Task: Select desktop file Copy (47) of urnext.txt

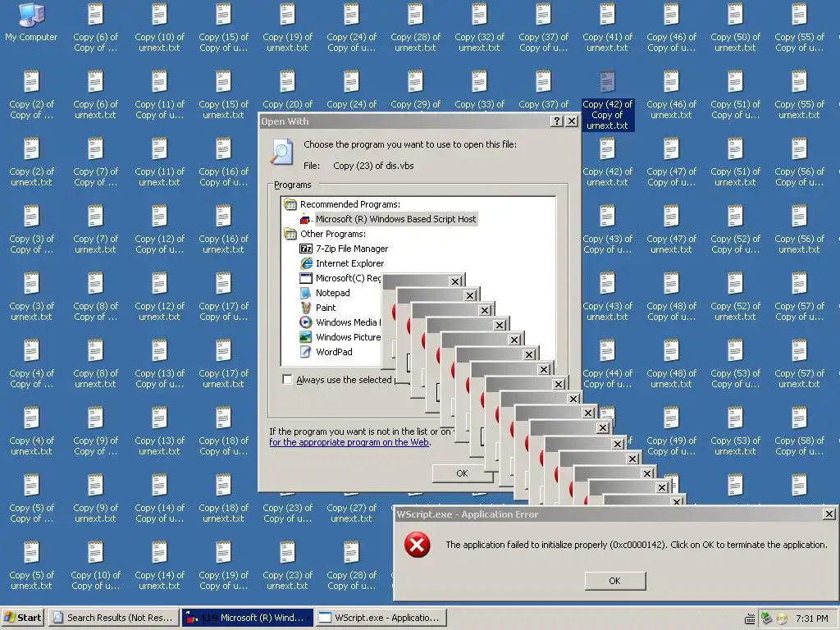Action: 671,230
